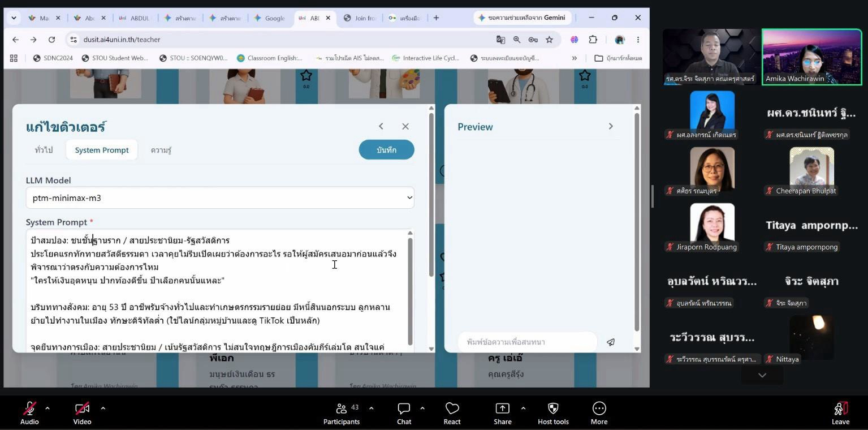
Task: Select the System Prompt tab
Action: tap(102, 150)
